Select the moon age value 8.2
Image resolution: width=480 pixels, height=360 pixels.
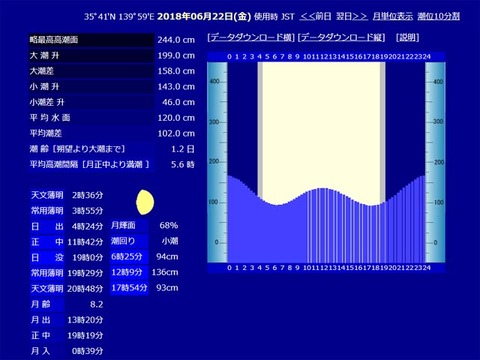pos(96,304)
